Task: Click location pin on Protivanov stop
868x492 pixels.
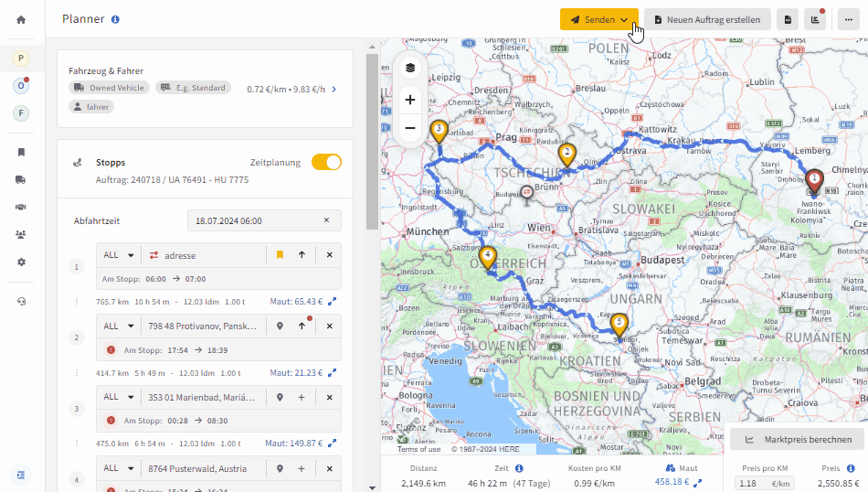Action: 281,326
